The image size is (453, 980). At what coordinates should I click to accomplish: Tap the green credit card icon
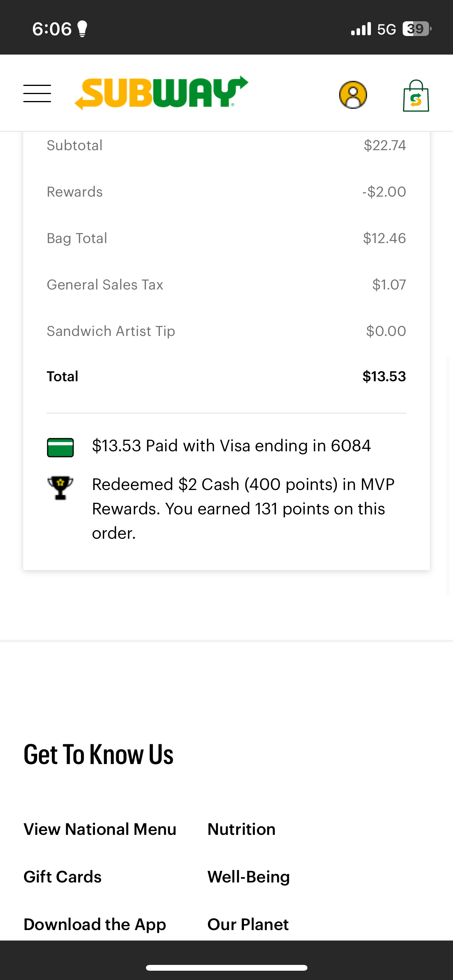[x=60, y=447]
